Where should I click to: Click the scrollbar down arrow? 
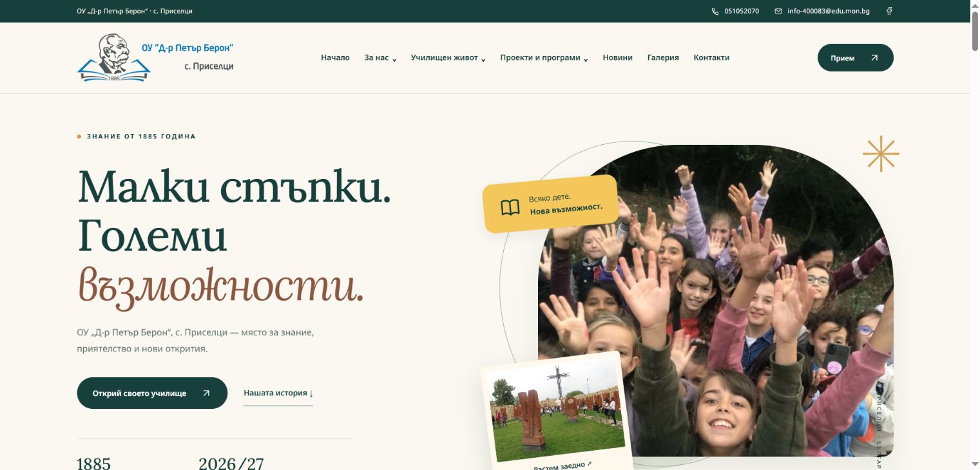pyautogui.click(x=975, y=464)
